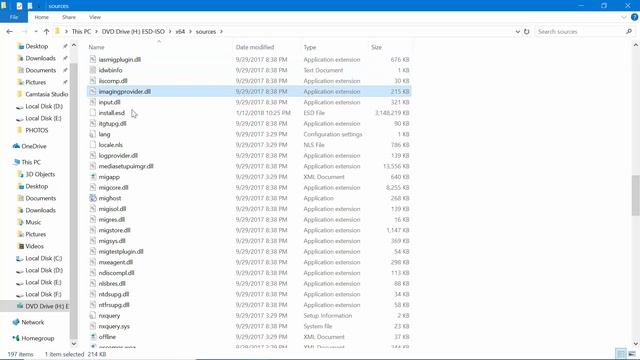The image size is (640, 360).
Task: Open the File tab
Action: (x=14, y=17)
